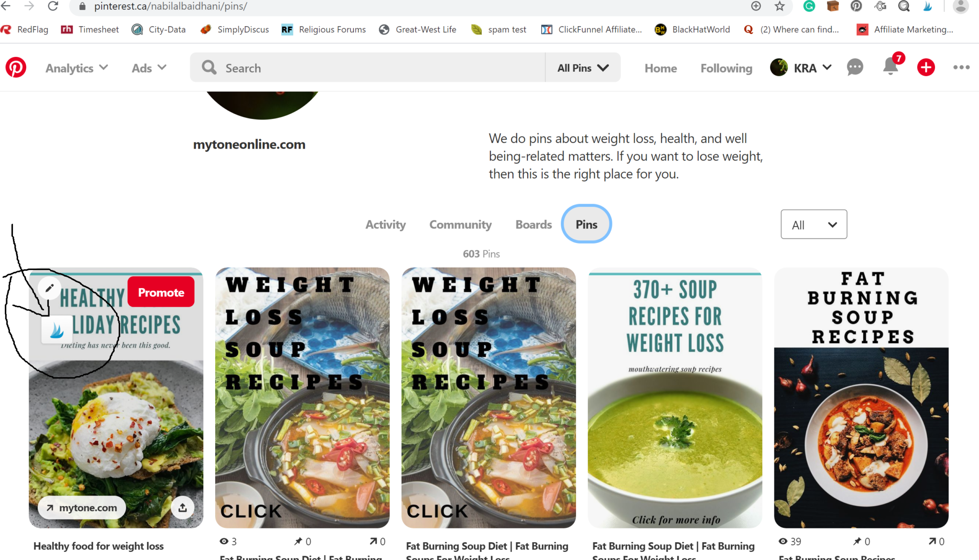This screenshot has height=560, width=979.
Task: Click the red plus create button
Action: (926, 67)
